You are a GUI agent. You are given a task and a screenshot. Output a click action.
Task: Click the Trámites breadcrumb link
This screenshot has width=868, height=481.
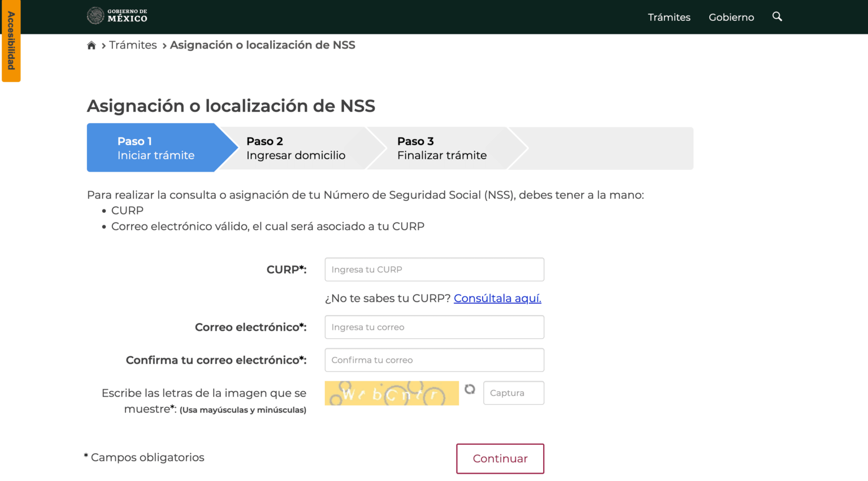coord(133,45)
